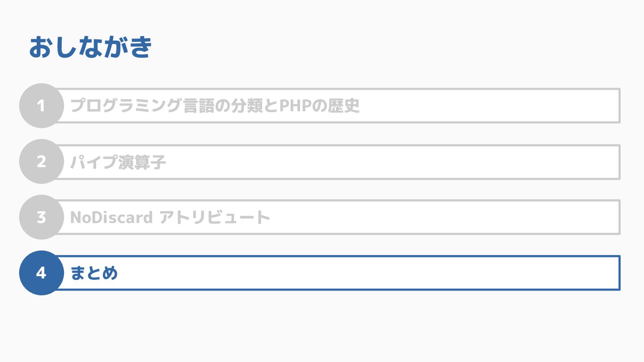Viewport: 644px width, 362px height.
Task: Click the gray number 2 circle
Action: point(41,162)
